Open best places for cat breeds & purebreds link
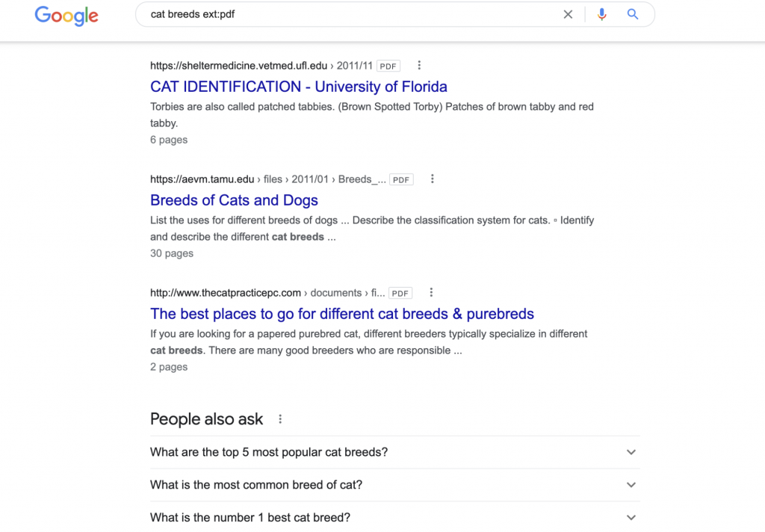 pos(342,314)
